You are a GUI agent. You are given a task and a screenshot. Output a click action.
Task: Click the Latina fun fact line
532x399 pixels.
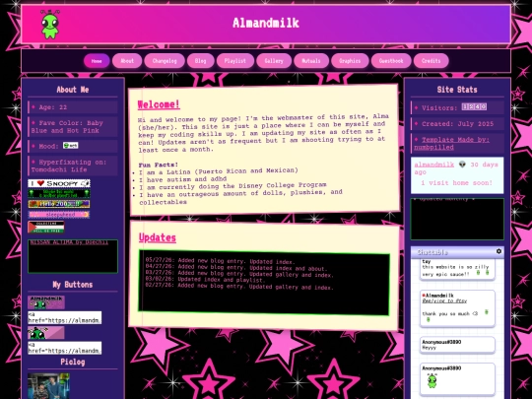[219, 171]
